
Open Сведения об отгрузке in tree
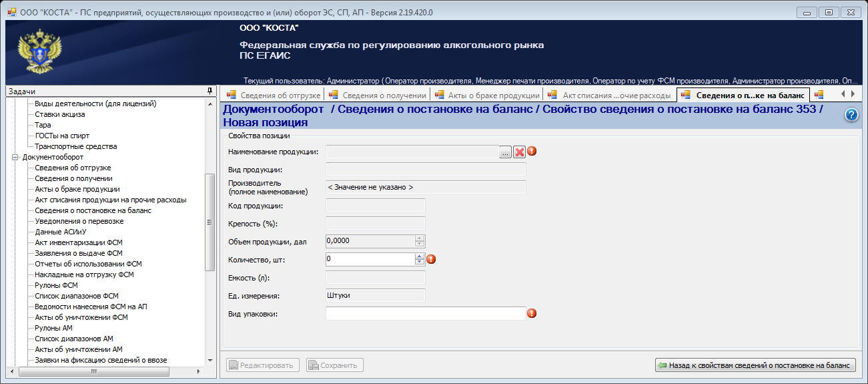(73, 168)
